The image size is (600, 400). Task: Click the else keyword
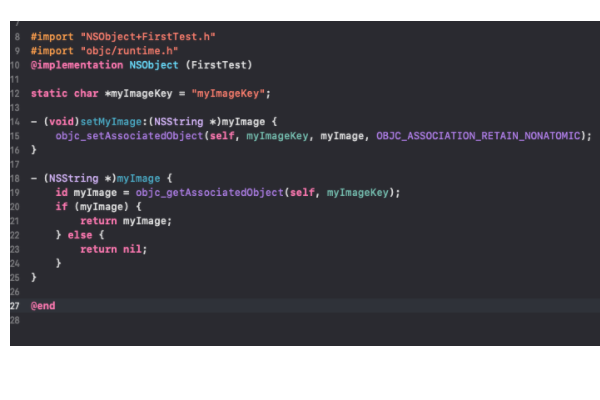pos(80,234)
